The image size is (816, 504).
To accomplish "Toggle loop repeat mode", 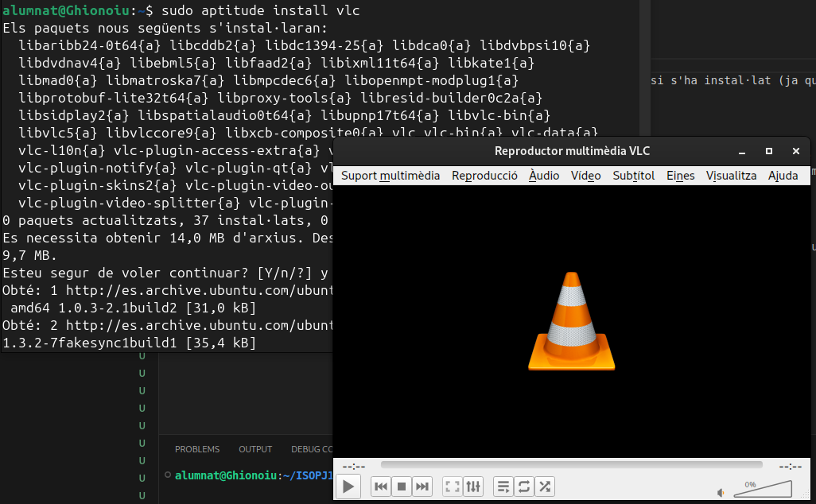I will [523, 487].
